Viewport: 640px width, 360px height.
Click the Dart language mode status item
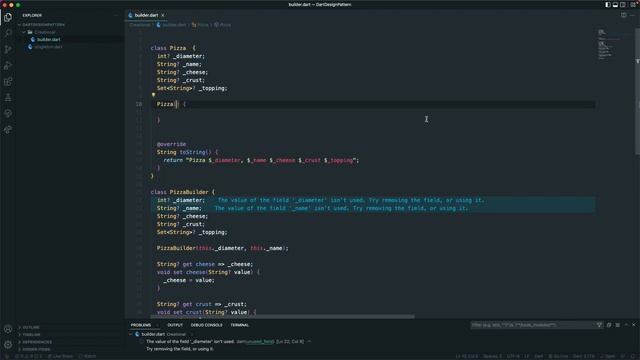pos(539,356)
